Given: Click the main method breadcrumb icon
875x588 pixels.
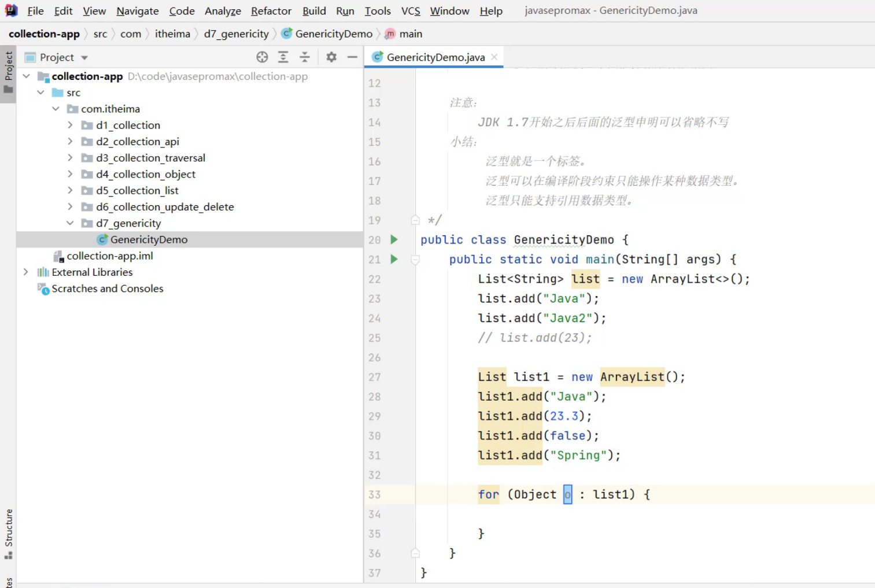Looking at the screenshot, I should [390, 34].
